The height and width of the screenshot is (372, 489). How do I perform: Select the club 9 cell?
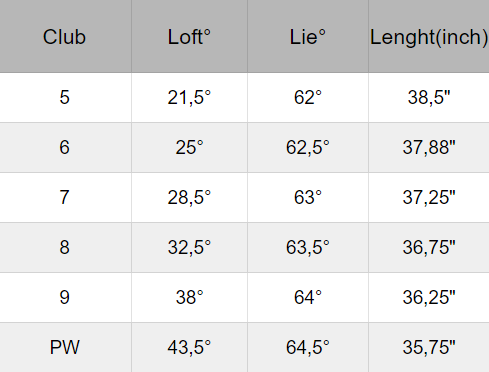click(64, 297)
